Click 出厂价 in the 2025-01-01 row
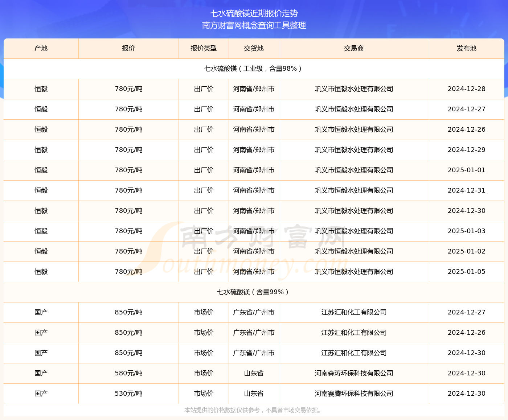Viewport: 508px width, 420px height. click(x=204, y=170)
